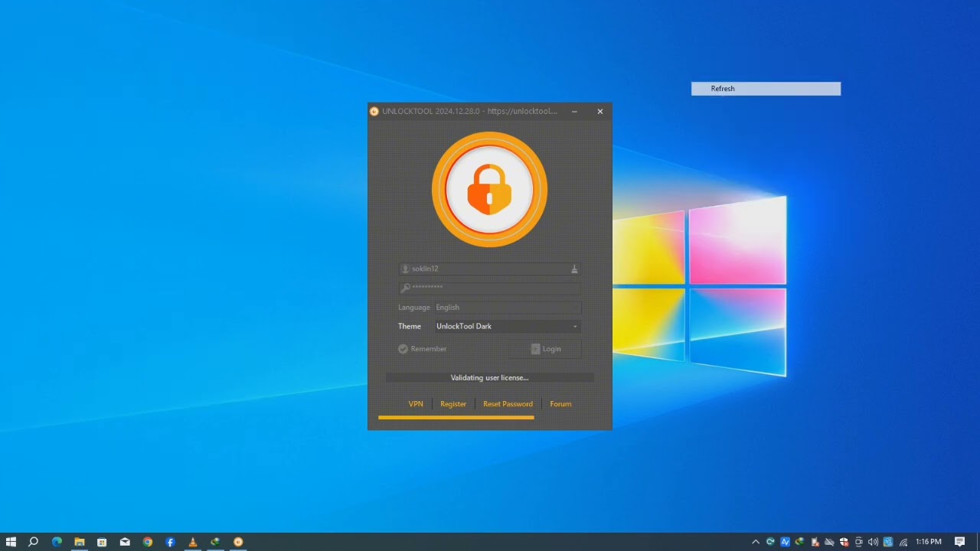Click the password input field

click(x=489, y=288)
